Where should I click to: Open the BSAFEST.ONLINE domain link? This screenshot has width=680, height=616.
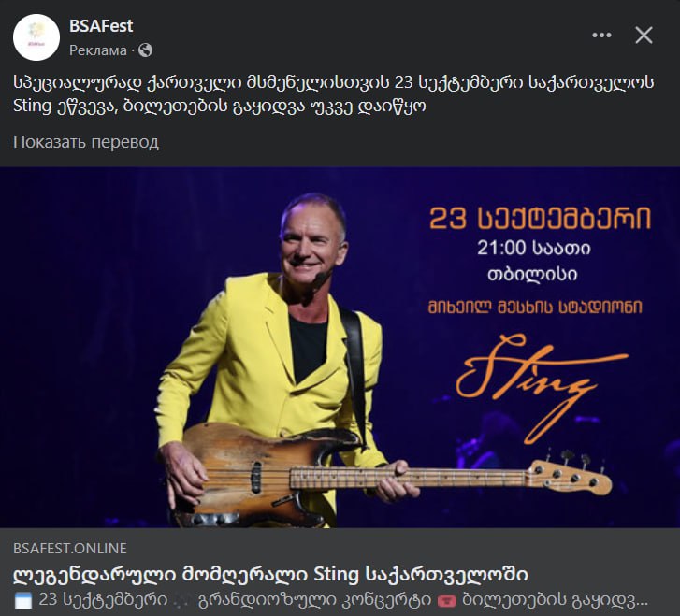coord(70,549)
